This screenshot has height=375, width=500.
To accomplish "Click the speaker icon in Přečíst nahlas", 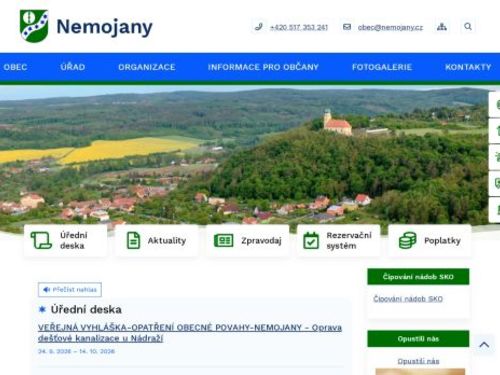I will (47, 289).
